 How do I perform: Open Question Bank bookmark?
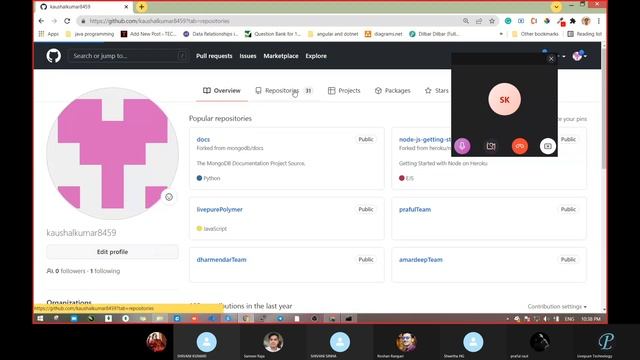coord(273,34)
